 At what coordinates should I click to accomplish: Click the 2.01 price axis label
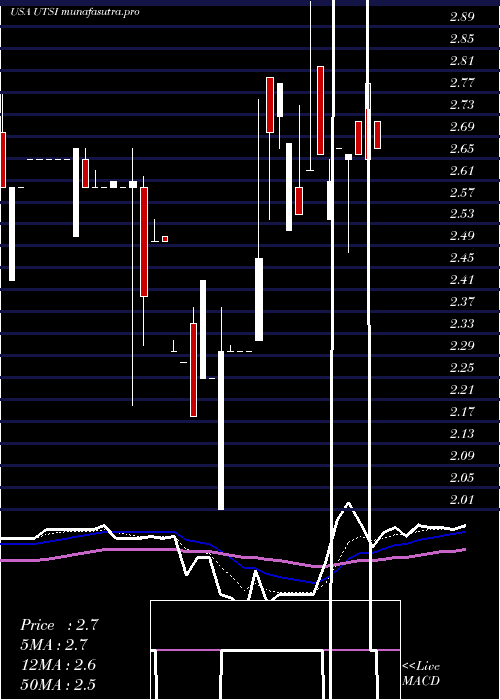tap(462, 499)
